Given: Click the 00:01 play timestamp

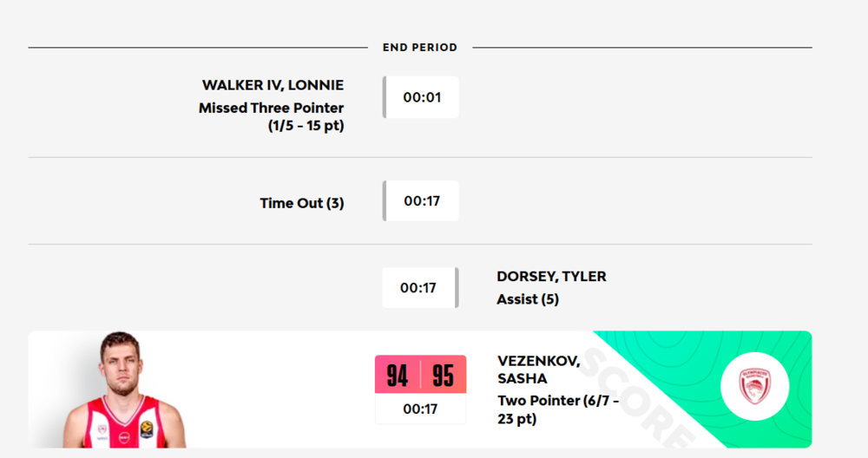Looking at the screenshot, I should (422, 97).
